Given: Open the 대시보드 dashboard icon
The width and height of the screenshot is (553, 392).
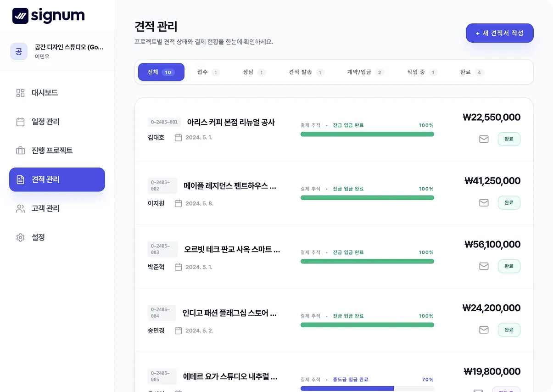Looking at the screenshot, I should [x=20, y=93].
